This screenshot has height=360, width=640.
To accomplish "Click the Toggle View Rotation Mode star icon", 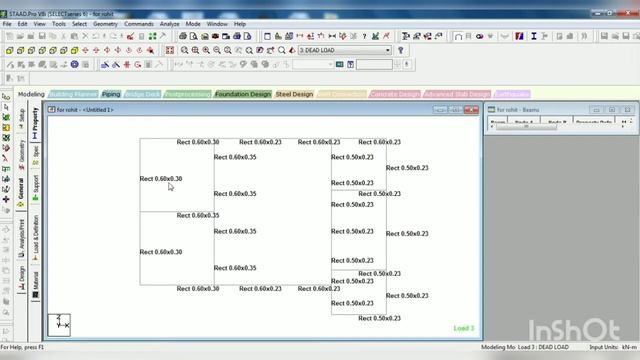I will pyautogui.click(x=150, y=51).
